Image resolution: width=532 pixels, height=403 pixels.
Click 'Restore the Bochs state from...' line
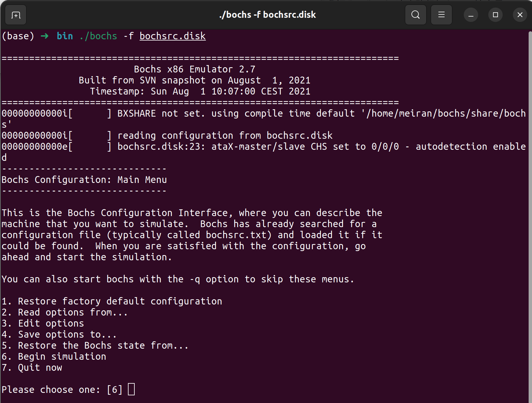103,345
